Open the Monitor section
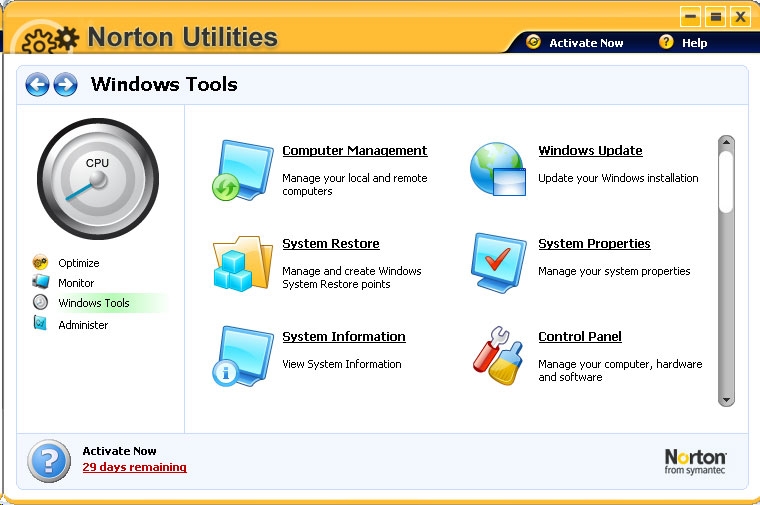This screenshot has height=505, width=760. pos(76,283)
